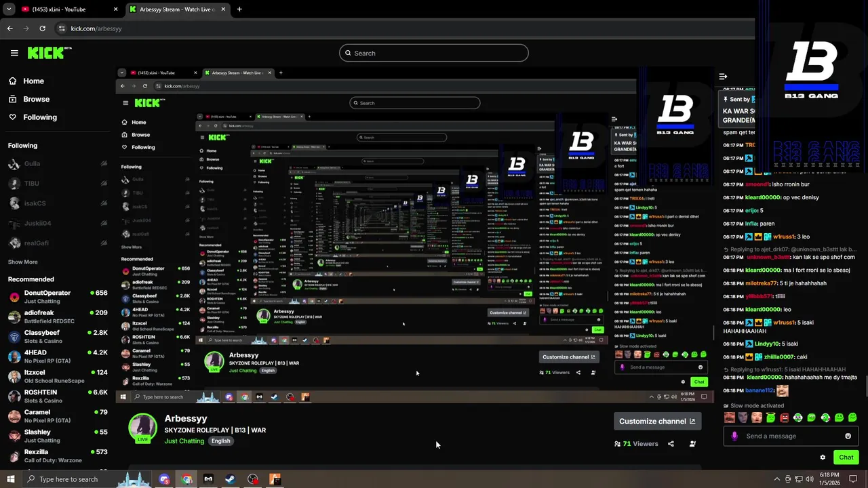
Task: Open the Just Chatting category link
Action: (x=184, y=441)
